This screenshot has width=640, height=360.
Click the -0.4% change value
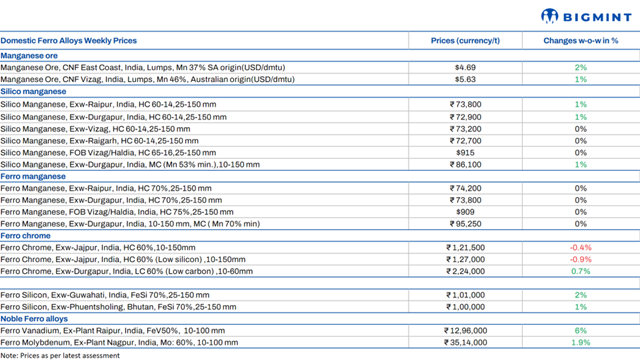[580, 247]
